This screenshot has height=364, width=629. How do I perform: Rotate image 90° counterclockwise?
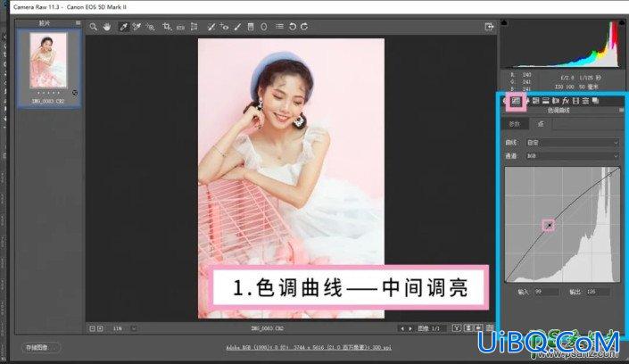pyautogui.click(x=293, y=27)
